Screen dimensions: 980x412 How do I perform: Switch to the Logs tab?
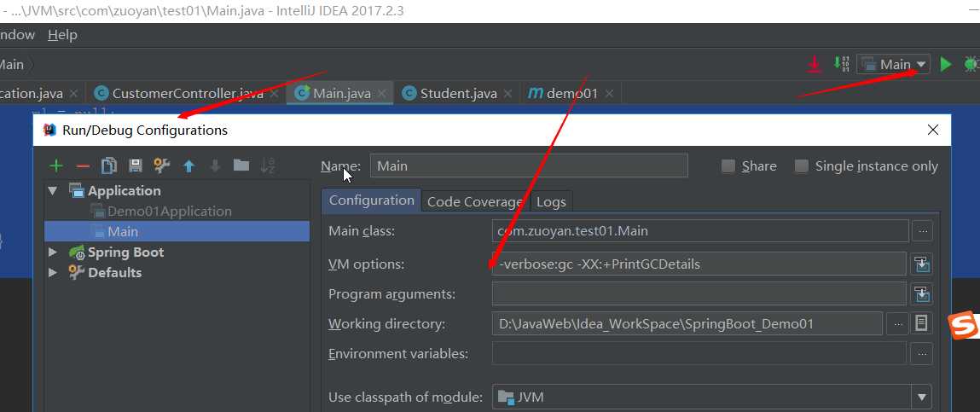tap(551, 202)
